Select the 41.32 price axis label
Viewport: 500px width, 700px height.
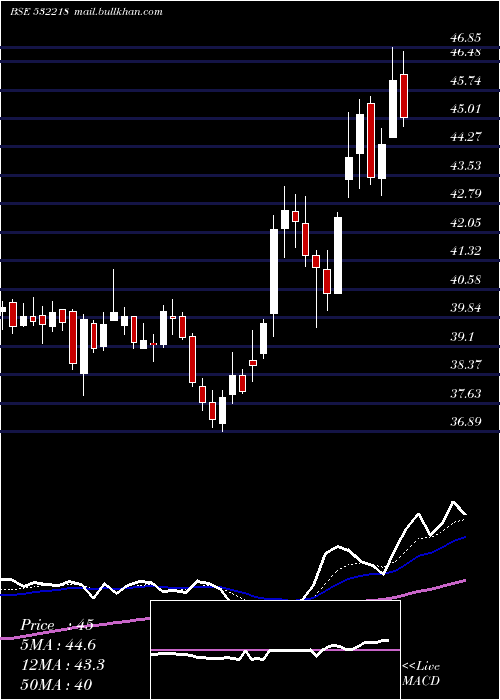click(466, 251)
